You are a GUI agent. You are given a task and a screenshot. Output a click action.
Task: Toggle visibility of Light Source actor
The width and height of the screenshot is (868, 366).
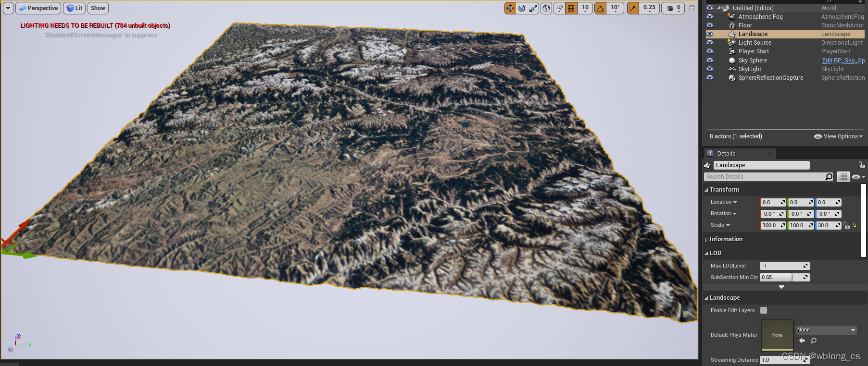tap(710, 42)
